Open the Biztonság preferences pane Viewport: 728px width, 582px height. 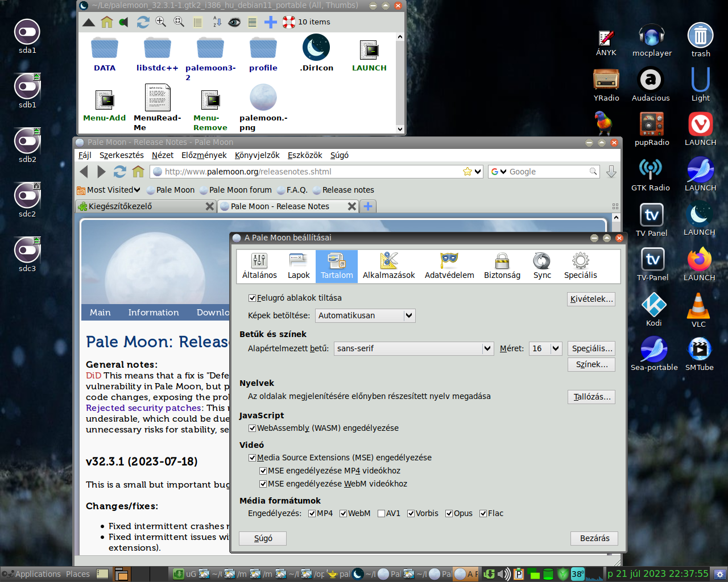coord(502,266)
